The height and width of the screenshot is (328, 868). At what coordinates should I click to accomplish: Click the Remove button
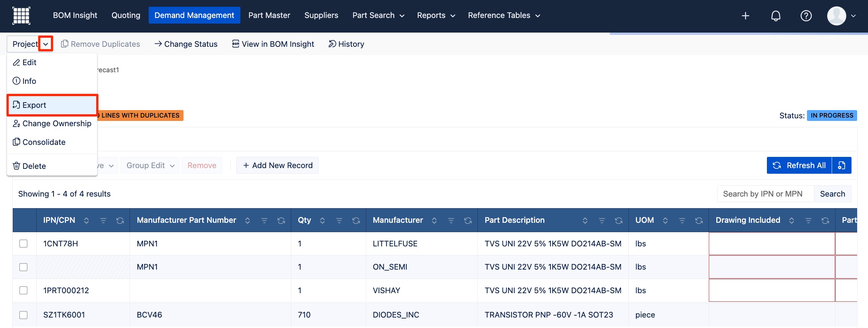202,165
